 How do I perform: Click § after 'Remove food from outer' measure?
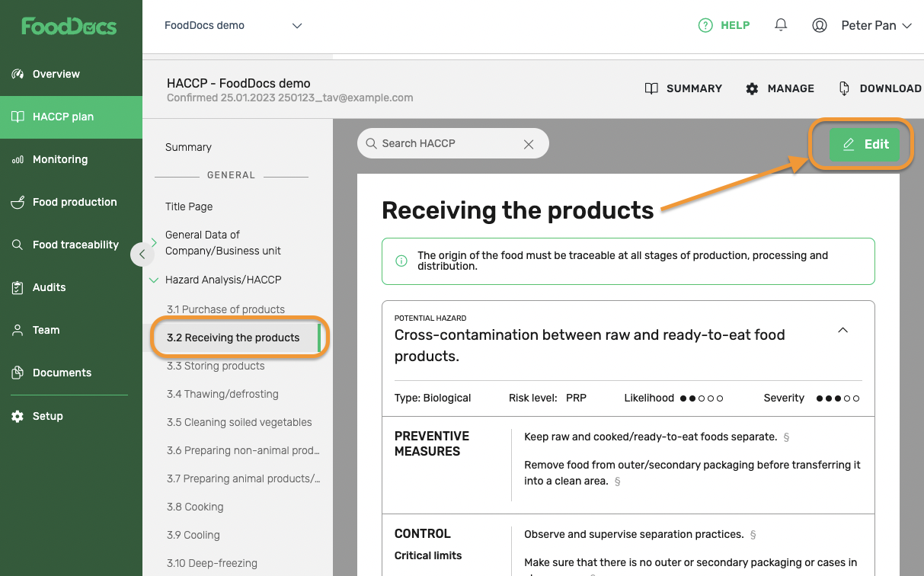click(617, 482)
